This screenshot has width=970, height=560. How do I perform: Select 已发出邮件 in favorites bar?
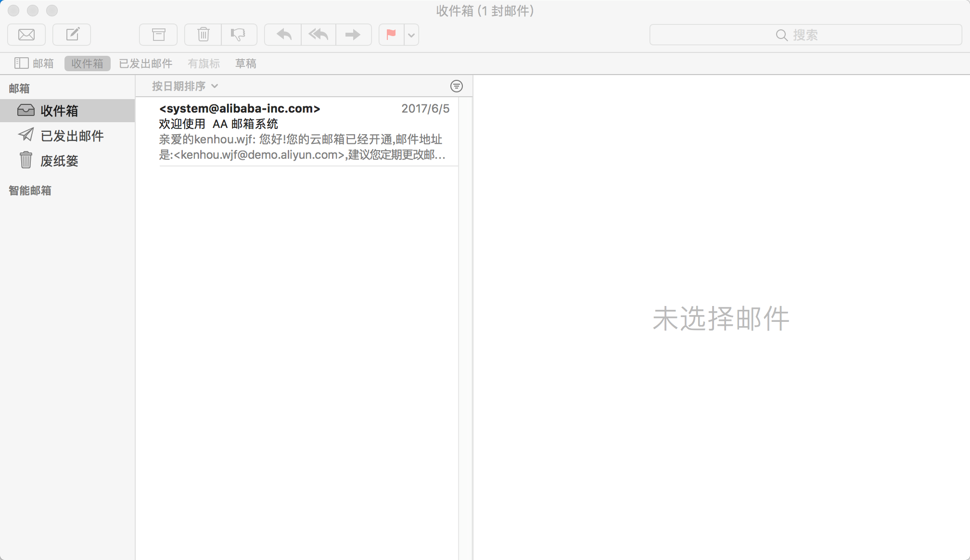point(145,64)
